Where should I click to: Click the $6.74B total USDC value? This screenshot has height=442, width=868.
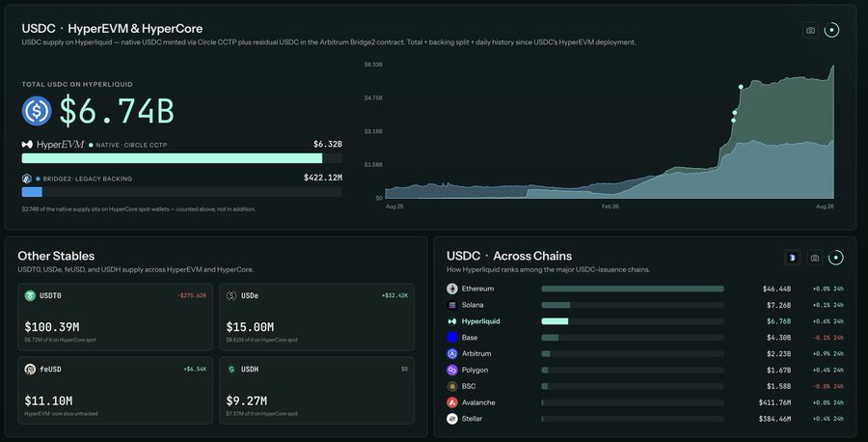click(117, 111)
